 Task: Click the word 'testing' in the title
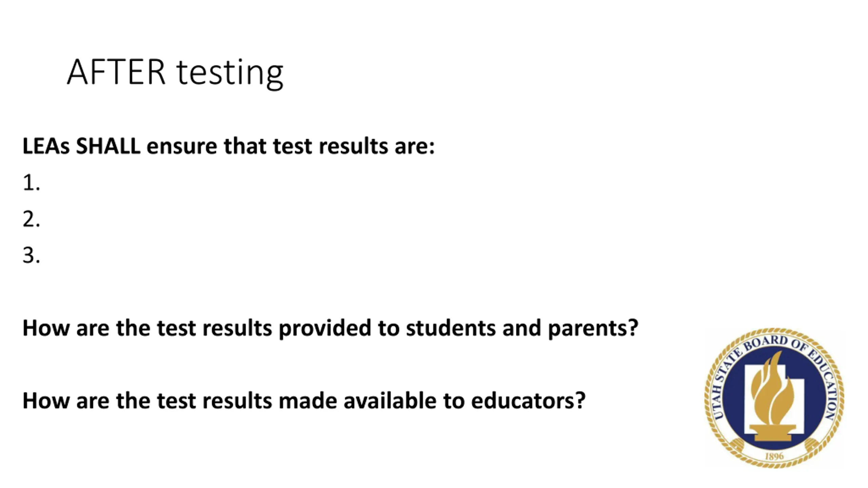tap(230, 74)
